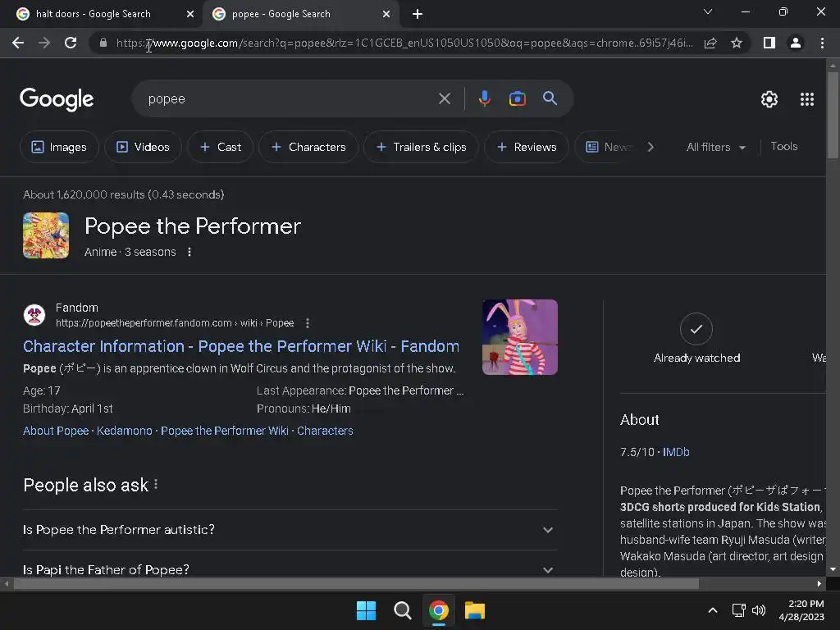
Task: Open the IMDb rating link
Action: [676, 452]
